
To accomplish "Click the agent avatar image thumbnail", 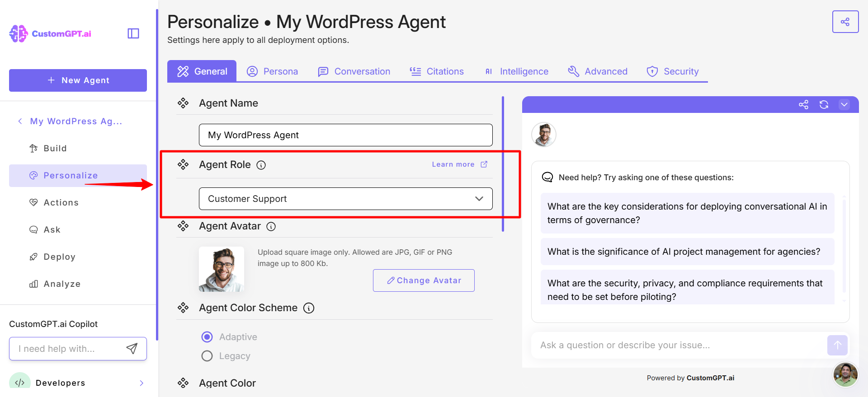I will click(222, 269).
